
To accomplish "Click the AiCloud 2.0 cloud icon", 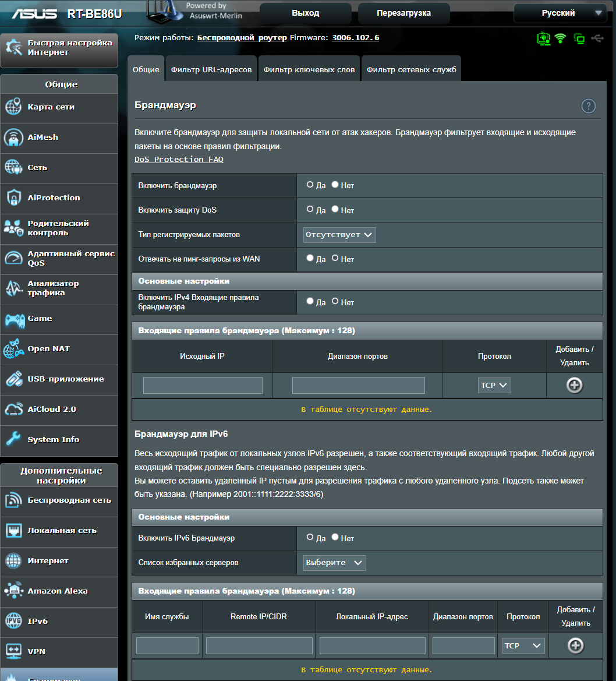I will click(x=14, y=409).
